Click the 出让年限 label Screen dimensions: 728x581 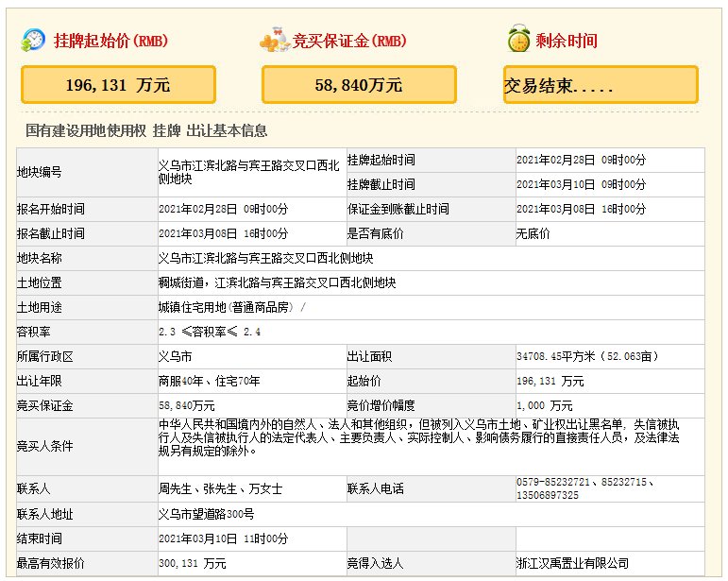[39, 382]
